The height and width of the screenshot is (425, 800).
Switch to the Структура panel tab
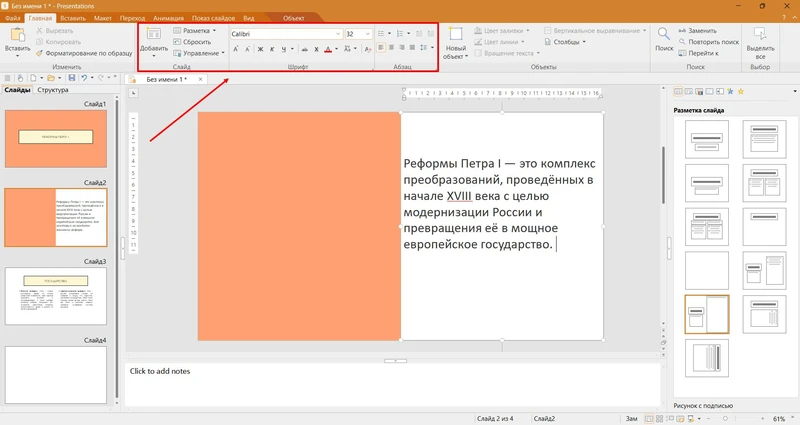tap(53, 90)
